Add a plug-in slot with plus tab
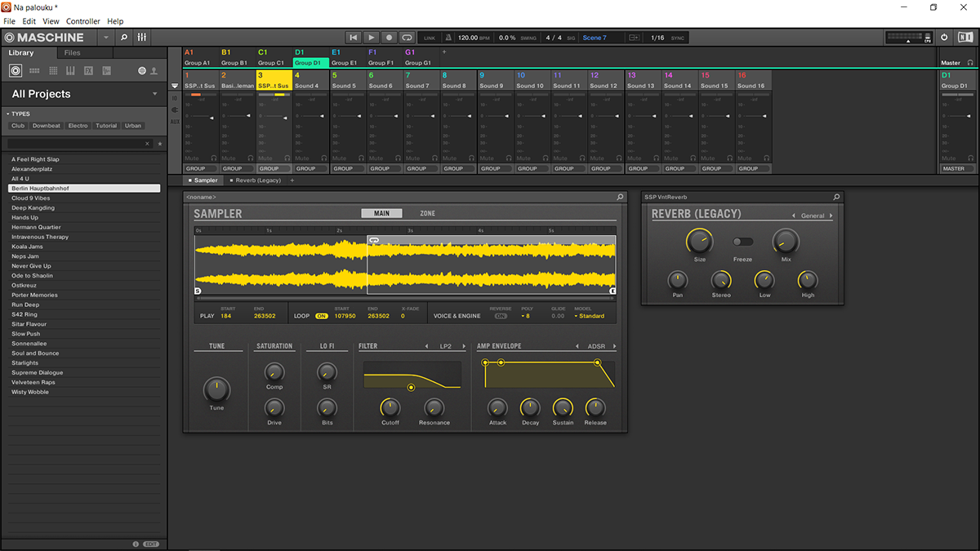 pyautogui.click(x=292, y=180)
